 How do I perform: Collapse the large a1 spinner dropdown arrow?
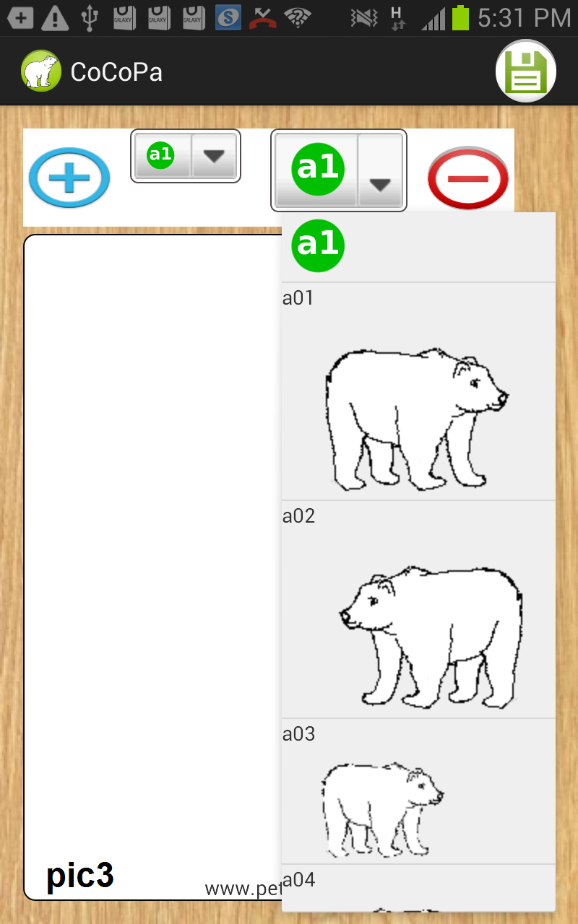pos(380,170)
